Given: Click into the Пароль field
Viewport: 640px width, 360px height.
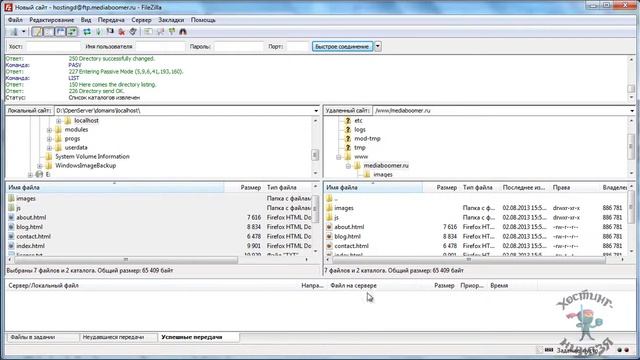Looking at the screenshot, I should [238, 47].
